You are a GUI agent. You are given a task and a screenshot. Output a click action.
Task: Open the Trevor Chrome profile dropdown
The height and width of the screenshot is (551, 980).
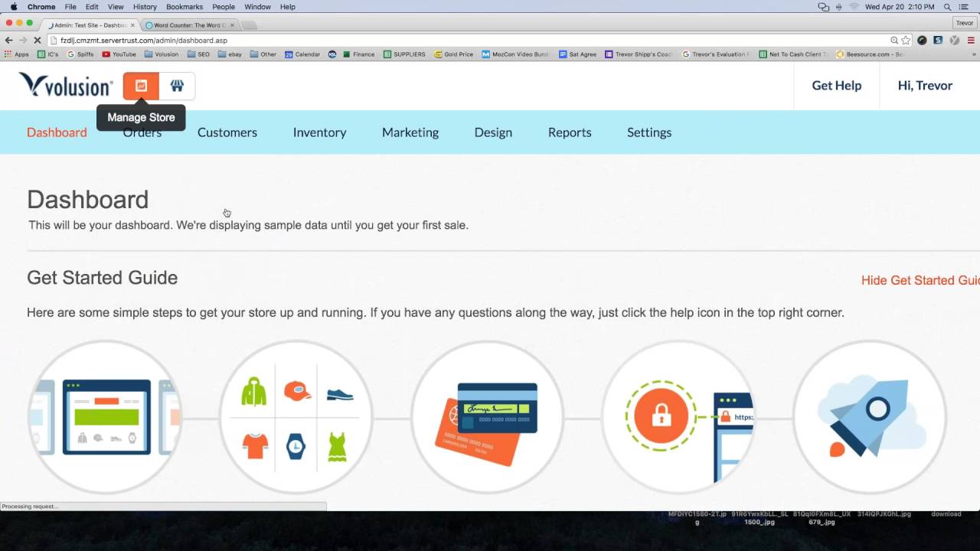click(x=964, y=23)
